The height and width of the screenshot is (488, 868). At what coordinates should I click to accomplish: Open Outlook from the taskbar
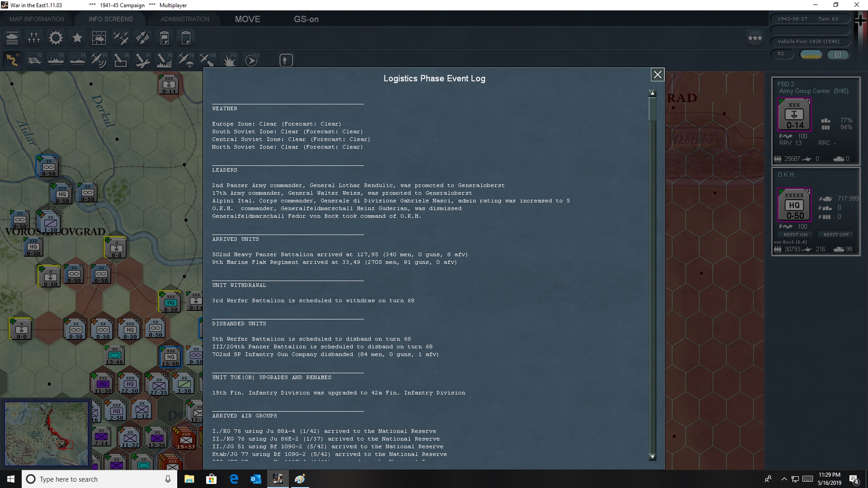[256, 479]
